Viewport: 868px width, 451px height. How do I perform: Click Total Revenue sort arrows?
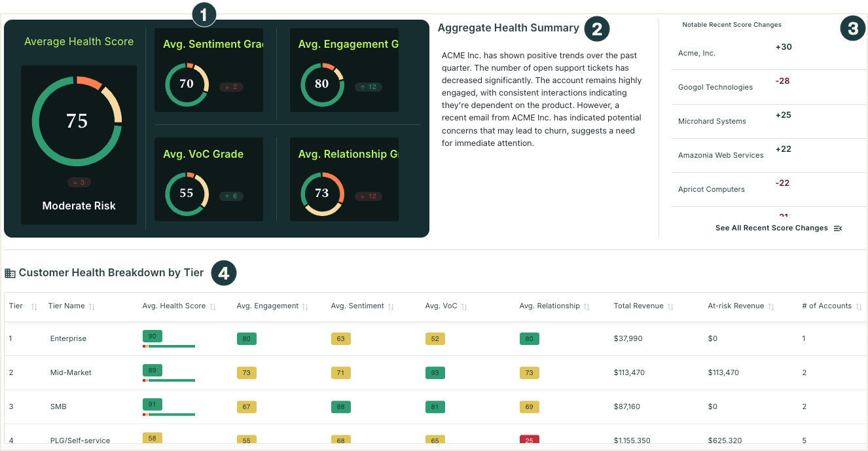(670, 306)
